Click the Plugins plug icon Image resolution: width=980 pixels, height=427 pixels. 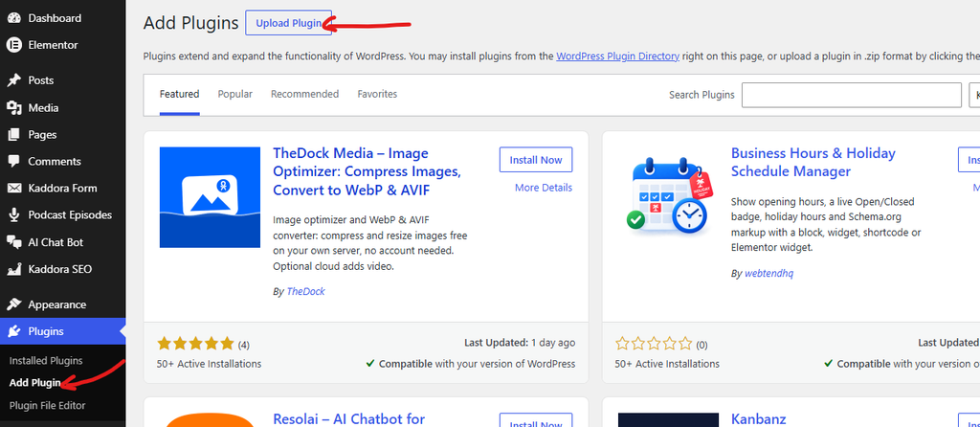[x=13, y=331]
